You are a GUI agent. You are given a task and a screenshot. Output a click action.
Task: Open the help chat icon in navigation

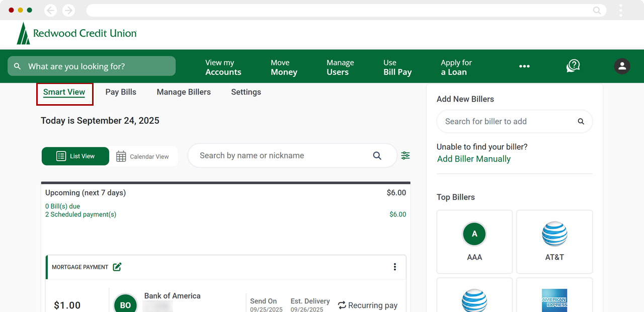tap(573, 66)
